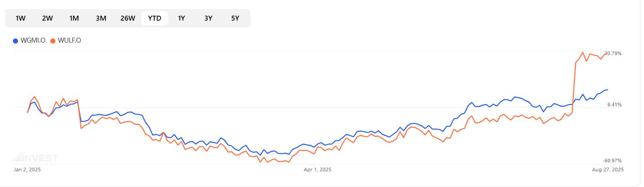The height and width of the screenshot is (187, 644).
Task: Switch to the 2W range tab
Action: point(47,18)
